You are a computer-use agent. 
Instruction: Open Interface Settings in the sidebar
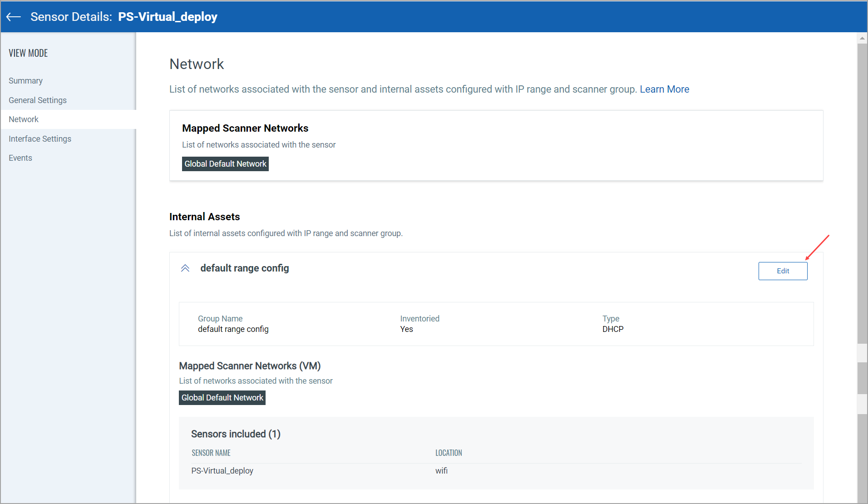click(x=40, y=139)
